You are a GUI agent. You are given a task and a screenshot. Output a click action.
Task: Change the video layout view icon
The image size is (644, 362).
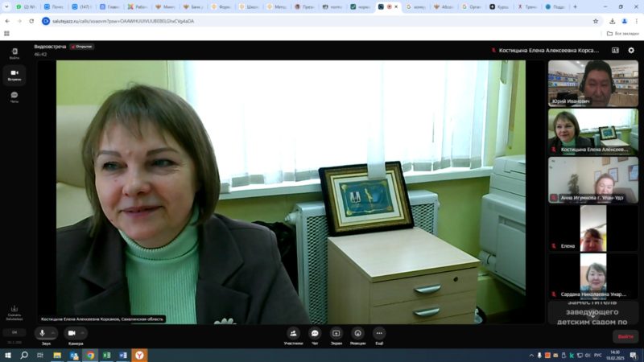click(x=615, y=50)
